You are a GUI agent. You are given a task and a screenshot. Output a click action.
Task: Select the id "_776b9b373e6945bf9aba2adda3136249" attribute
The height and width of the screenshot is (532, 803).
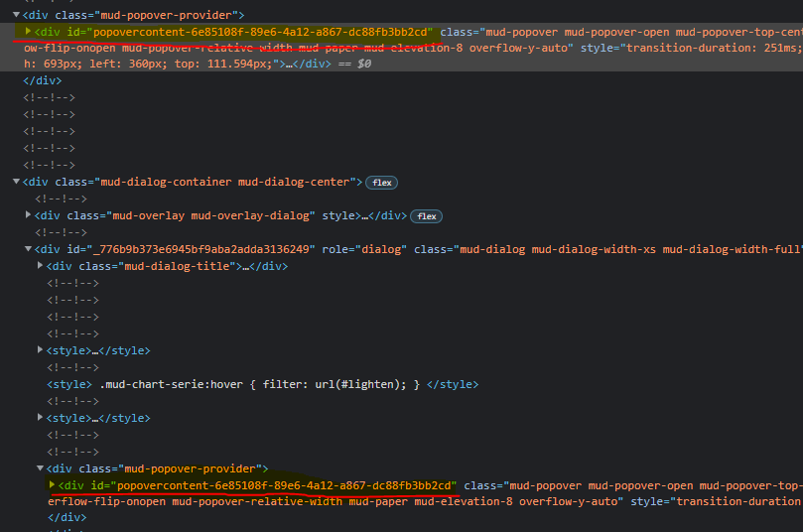tap(191, 249)
